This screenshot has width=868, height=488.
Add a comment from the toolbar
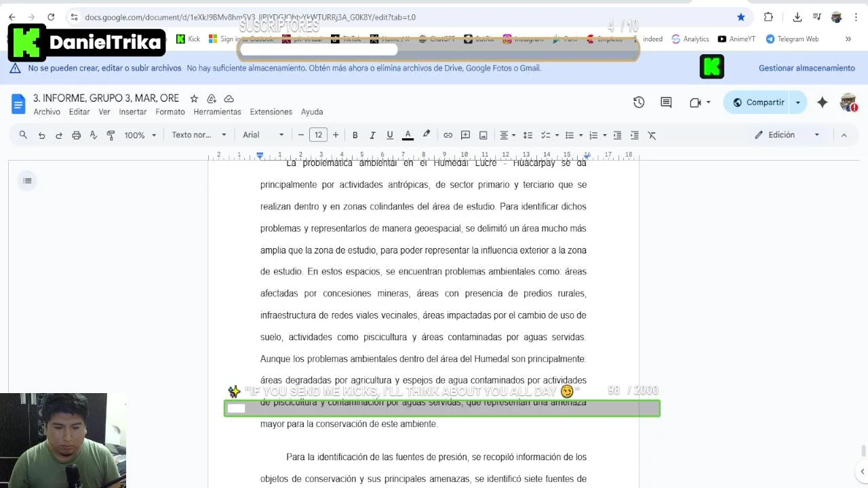pyautogui.click(x=465, y=135)
